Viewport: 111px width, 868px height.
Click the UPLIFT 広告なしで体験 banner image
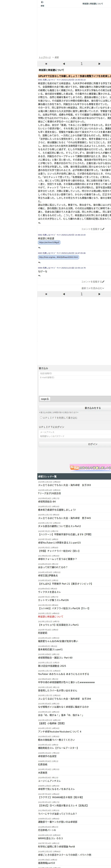(x=90, y=467)
